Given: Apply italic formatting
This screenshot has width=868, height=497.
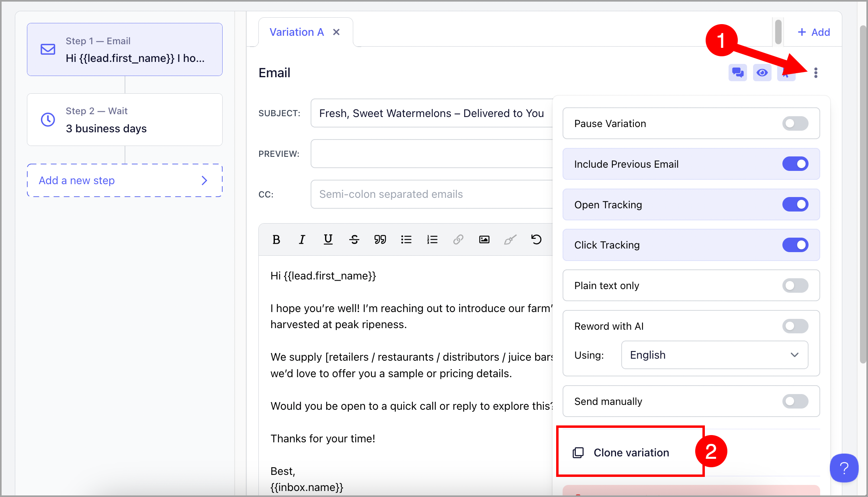Looking at the screenshot, I should coord(302,240).
